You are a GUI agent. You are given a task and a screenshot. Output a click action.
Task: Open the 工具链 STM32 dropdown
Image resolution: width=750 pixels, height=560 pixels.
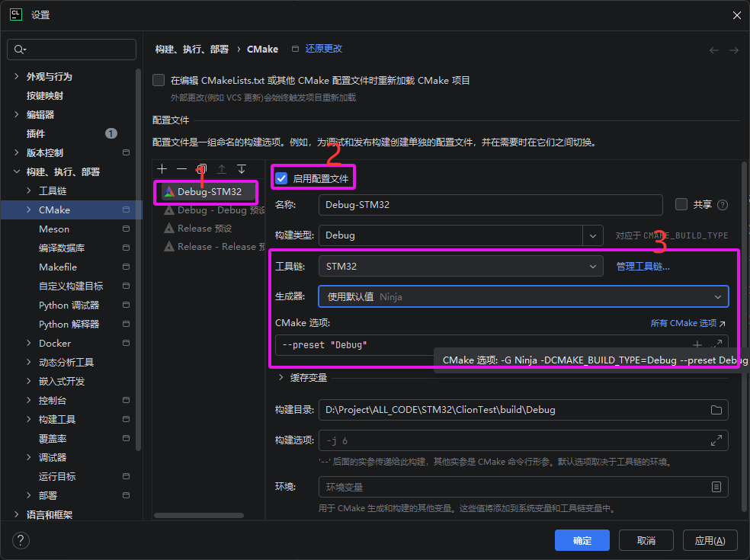[593, 267]
